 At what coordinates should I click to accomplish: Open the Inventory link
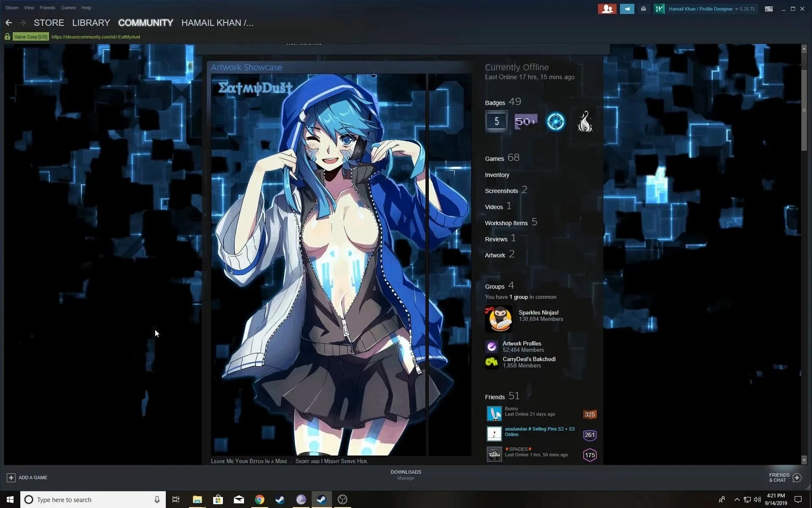tap(497, 175)
